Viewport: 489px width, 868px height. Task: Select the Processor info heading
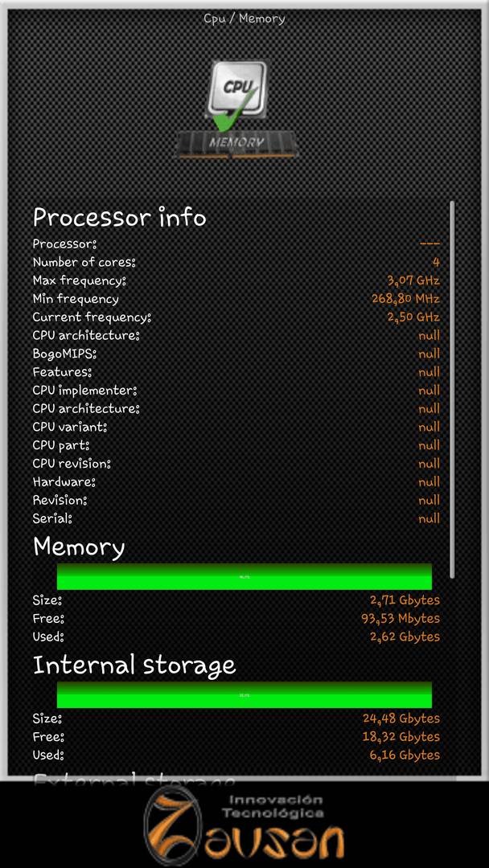[120, 218]
